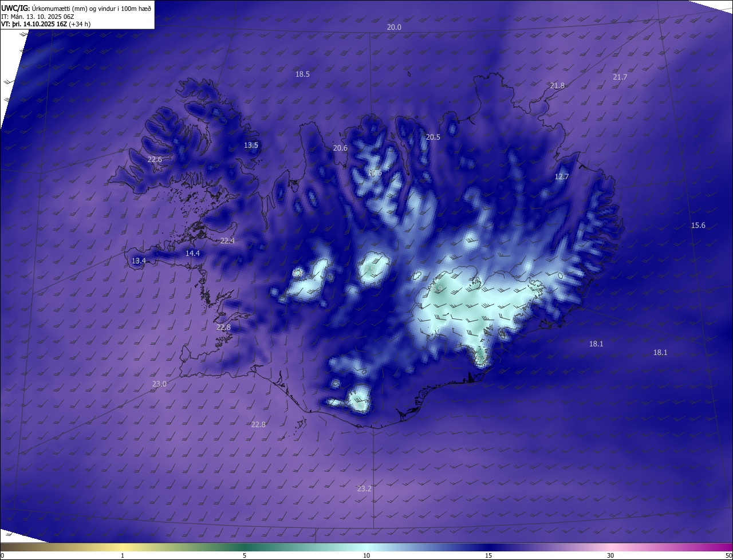This screenshot has height=560, width=733.
Task: Click the 20.5 value label
Action: pyautogui.click(x=433, y=137)
